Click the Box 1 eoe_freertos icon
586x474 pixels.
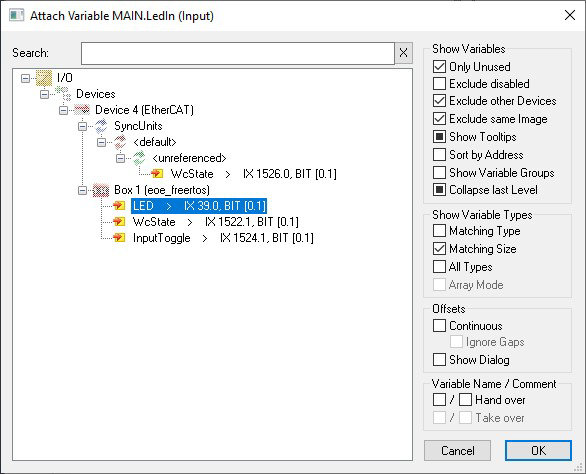tap(101, 190)
